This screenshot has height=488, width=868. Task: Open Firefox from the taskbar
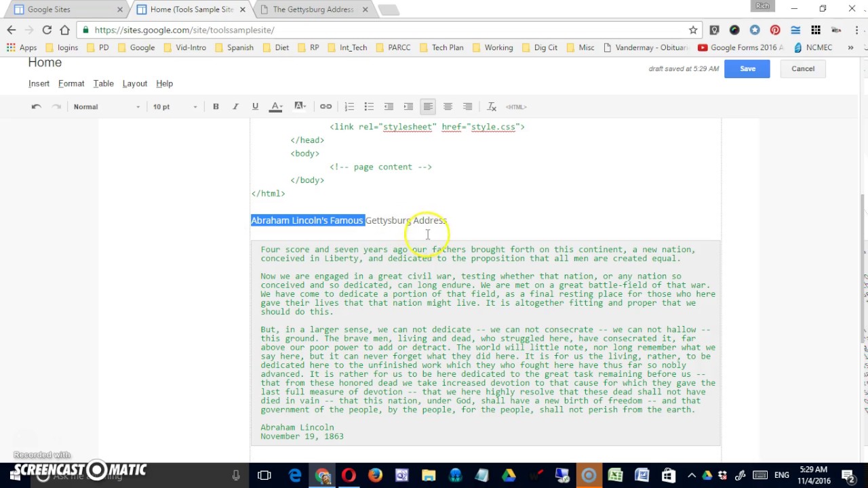click(x=375, y=476)
